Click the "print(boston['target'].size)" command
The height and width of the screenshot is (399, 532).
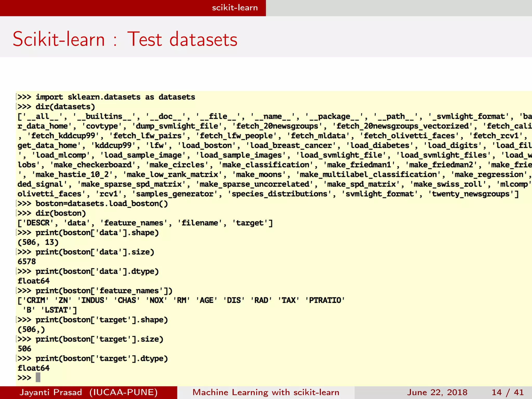click(99, 339)
